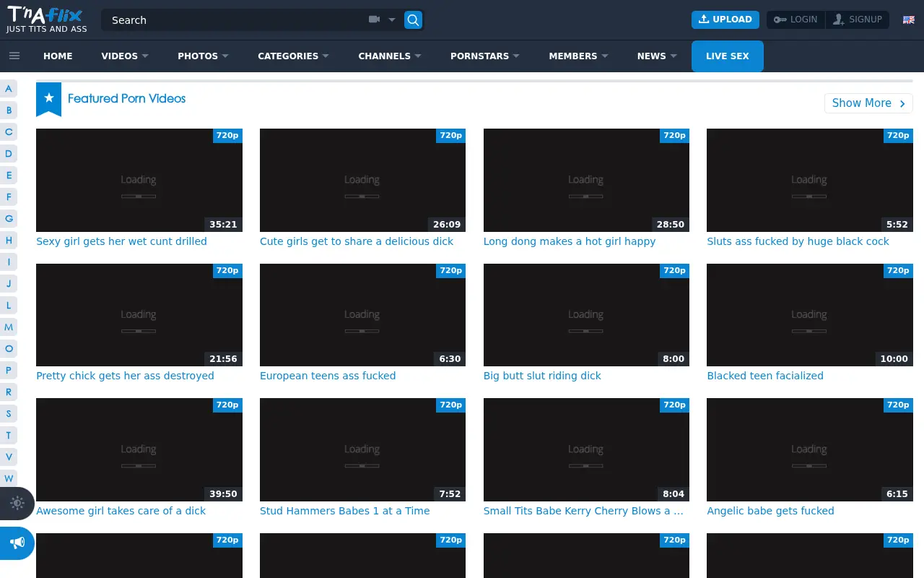Click the Login button

(796, 20)
